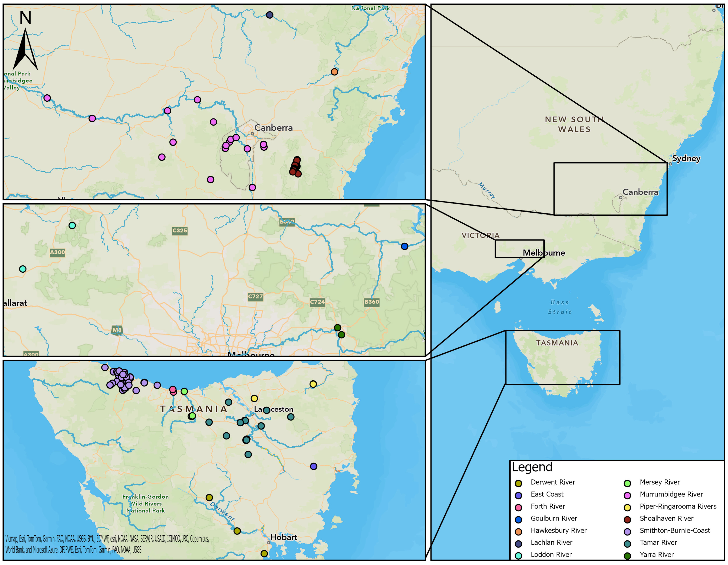Image resolution: width=728 pixels, height=565 pixels.
Task: Select the dark navy Lachlan River marker on map
Action: coord(270,15)
